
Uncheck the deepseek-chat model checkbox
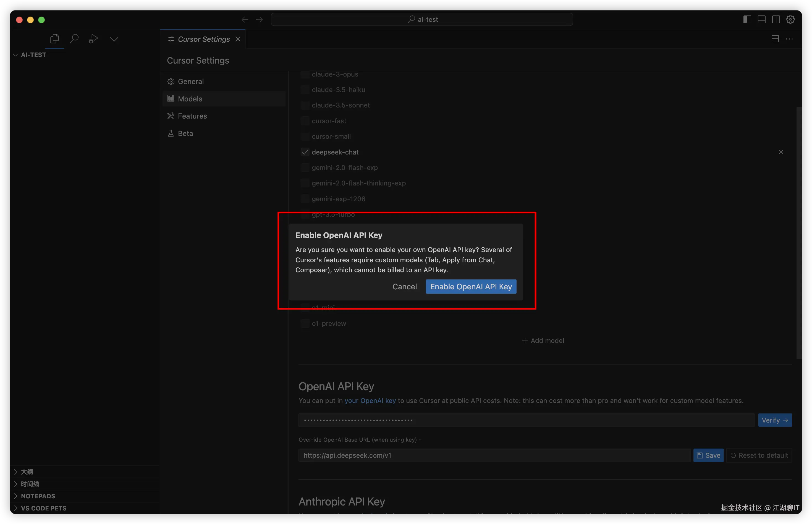point(305,152)
